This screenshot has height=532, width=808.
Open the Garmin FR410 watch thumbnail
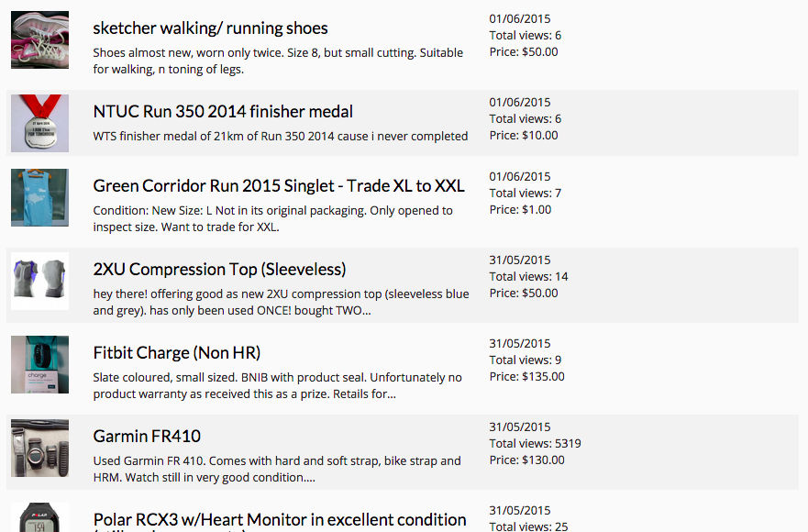(x=39, y=448)
